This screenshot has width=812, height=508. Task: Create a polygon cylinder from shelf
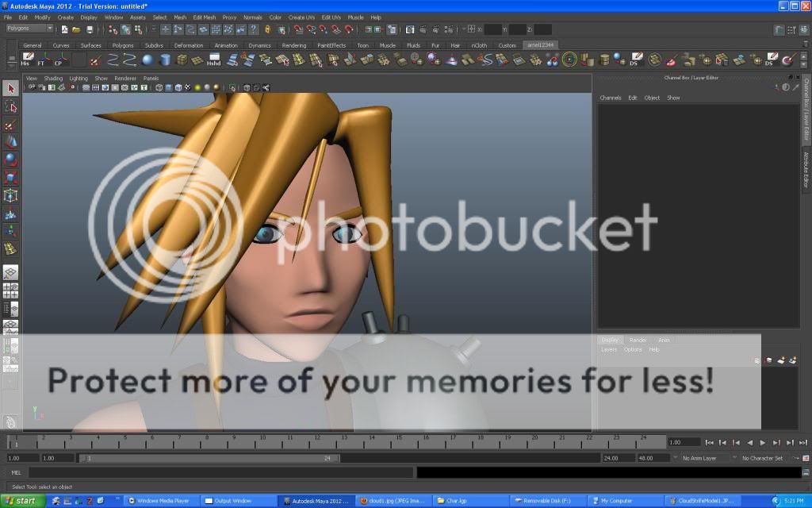(165, 60)
